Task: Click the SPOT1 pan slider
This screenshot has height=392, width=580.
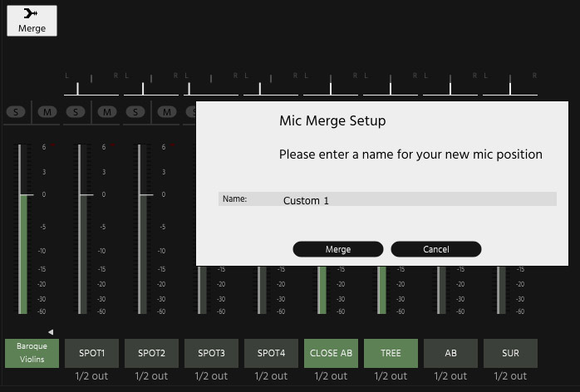Action: [91, 88]
